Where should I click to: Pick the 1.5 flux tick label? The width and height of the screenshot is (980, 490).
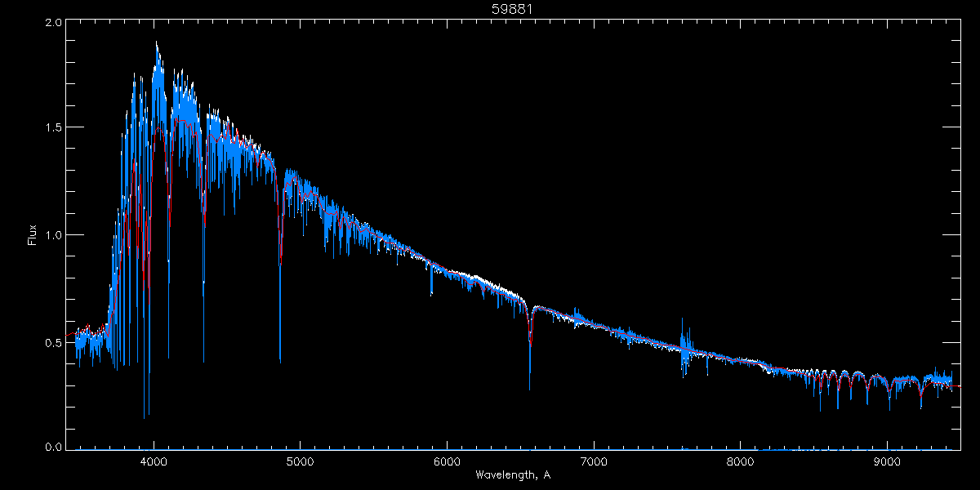52,128
